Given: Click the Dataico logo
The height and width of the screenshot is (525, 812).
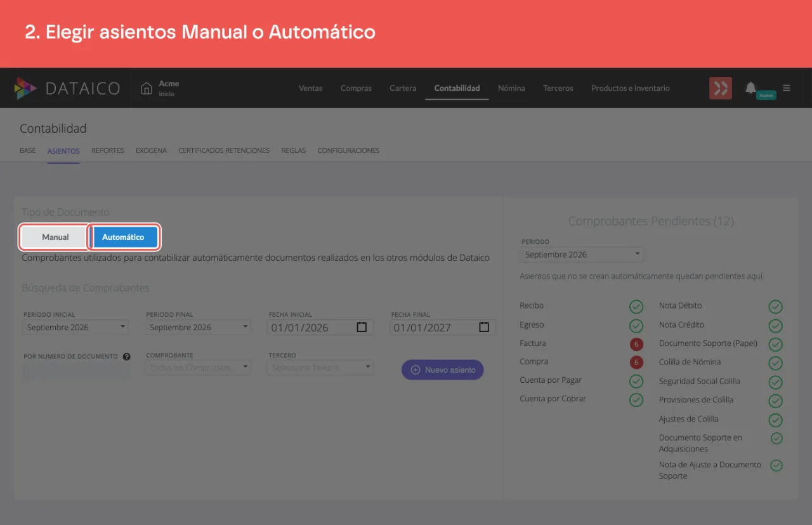Looking at the screenshot, I should (x=67, y=88).
